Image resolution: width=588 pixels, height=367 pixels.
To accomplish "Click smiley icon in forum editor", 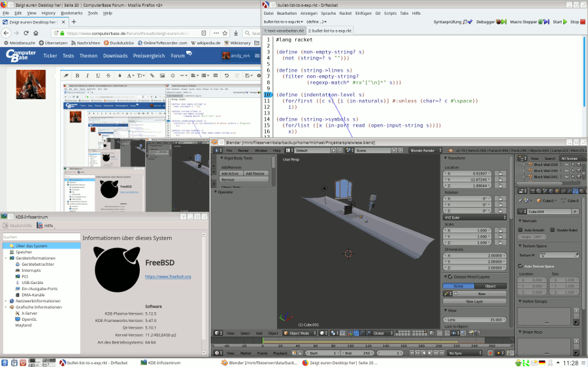I will point(173,75).
